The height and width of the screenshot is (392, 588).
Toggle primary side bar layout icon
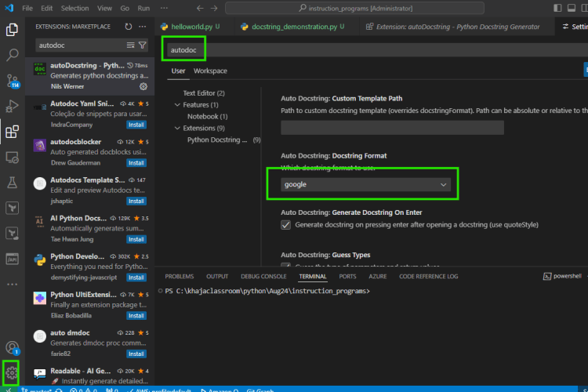[x=557, y=8]
